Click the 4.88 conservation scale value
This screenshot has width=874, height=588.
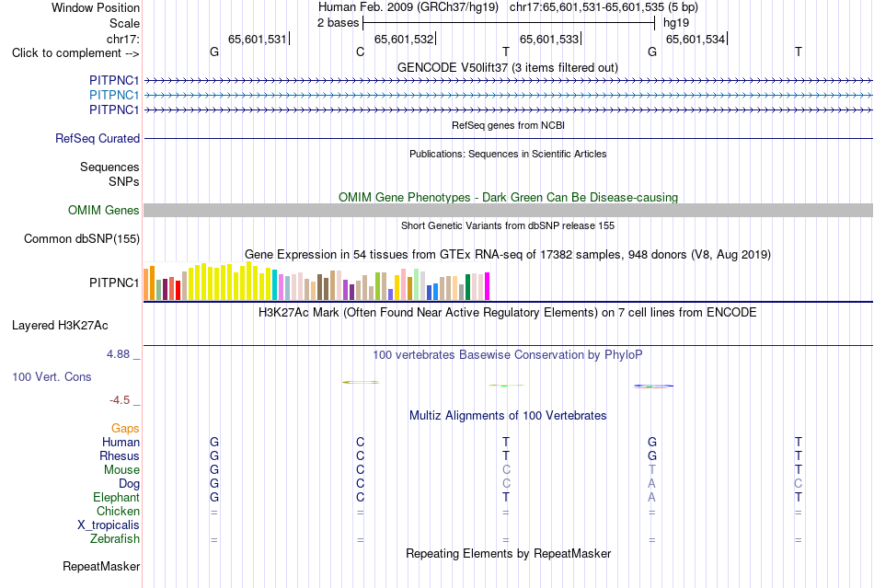click(x=118, y=354)
